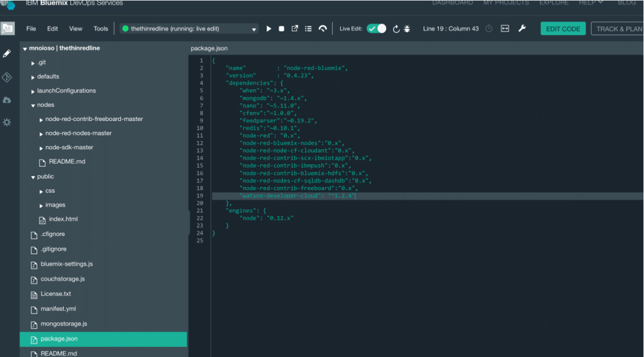Click the TRACK & PLAN button
This screenshot has height=357, width=644.
coord(618,29)
